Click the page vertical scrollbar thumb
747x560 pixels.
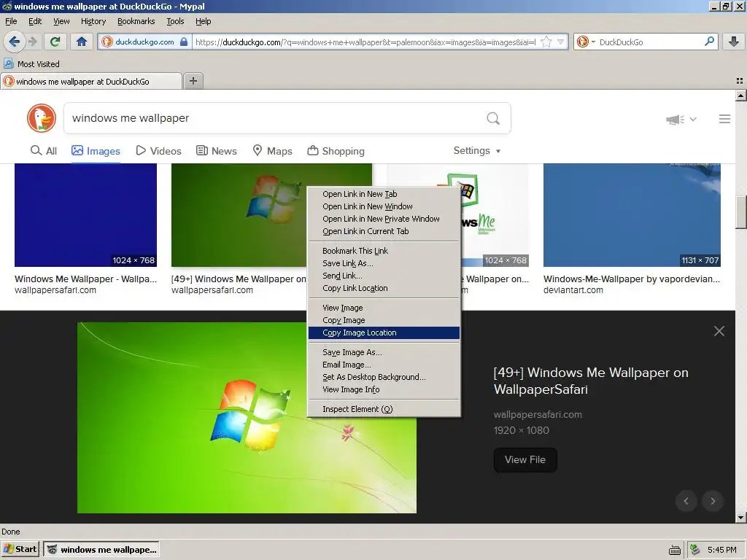click(x=741, y=212)
